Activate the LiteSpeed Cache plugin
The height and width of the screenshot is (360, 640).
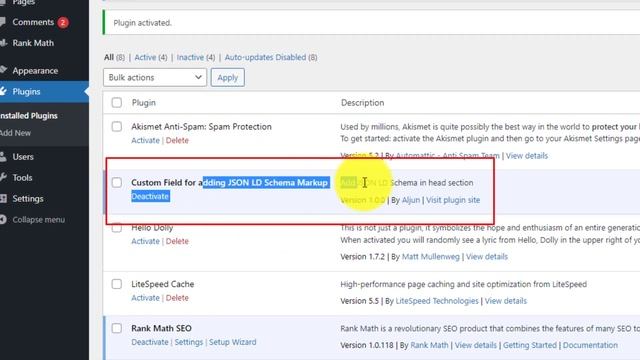point(145,298)
